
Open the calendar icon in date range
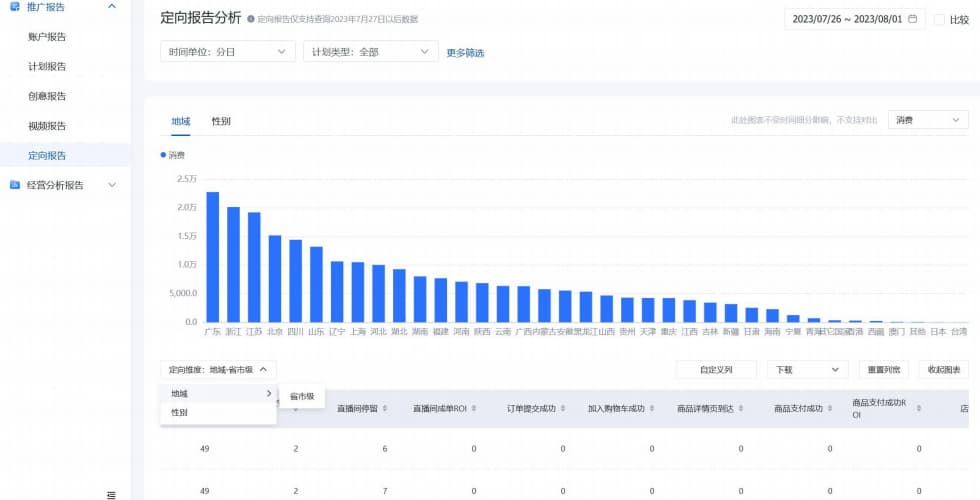coord(912,19)
